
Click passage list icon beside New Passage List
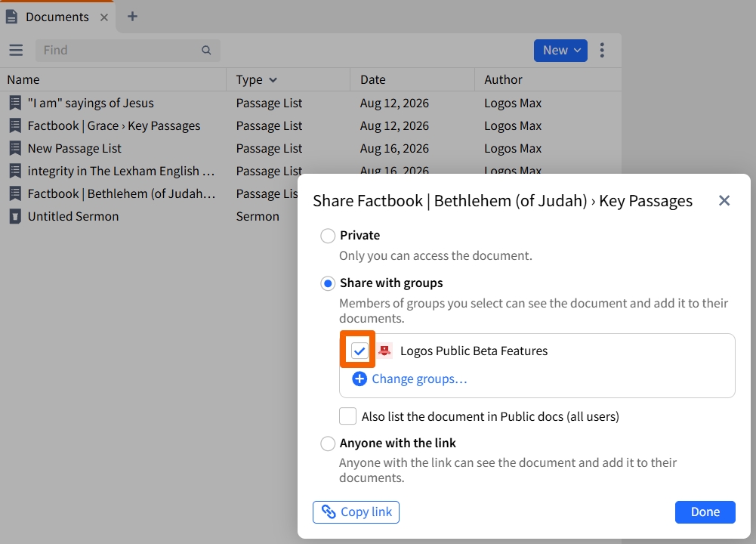click(x=15, y=148)
